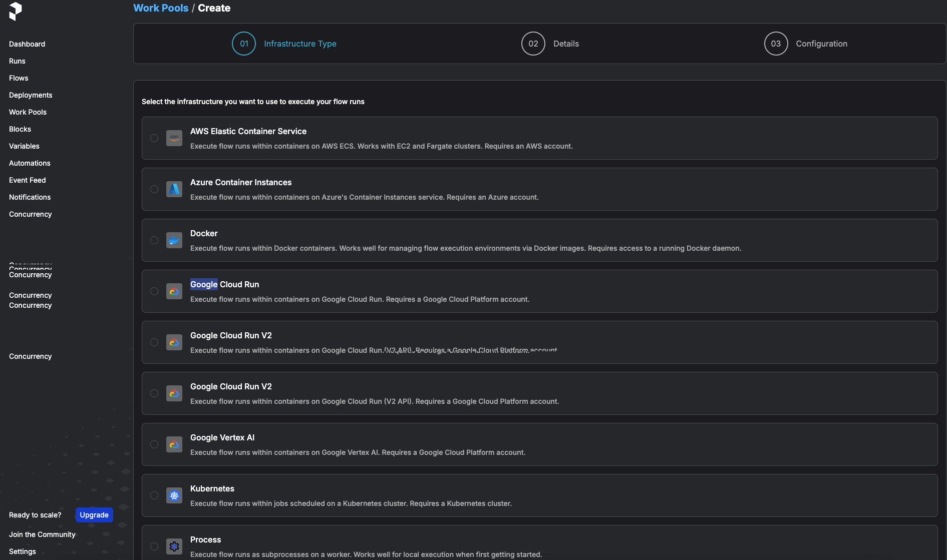The width and height of the screenshot is (947, 560).
Task: Click the Azure Container Instances icon
Action: point(174,189)
